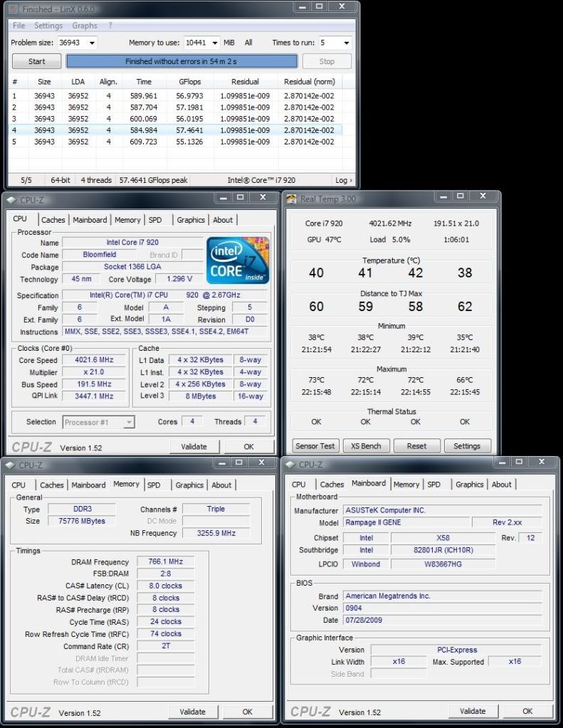Click the Residual (norm) column header
The width and height of the screenshot is (563, 728).
click(x=310, y=82)
